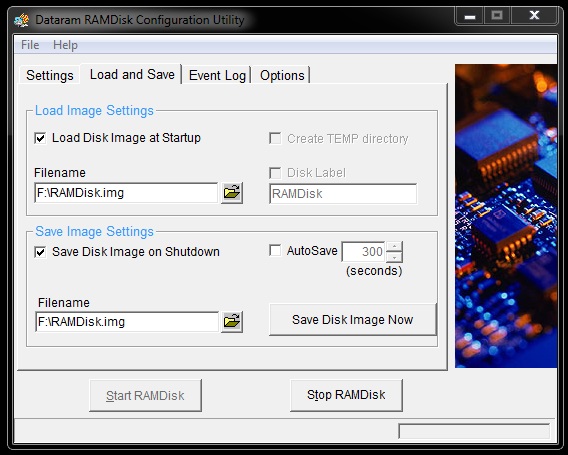Screen dimensions: 568x455
Task: Open the Help menu
Action: coord(65,45)
